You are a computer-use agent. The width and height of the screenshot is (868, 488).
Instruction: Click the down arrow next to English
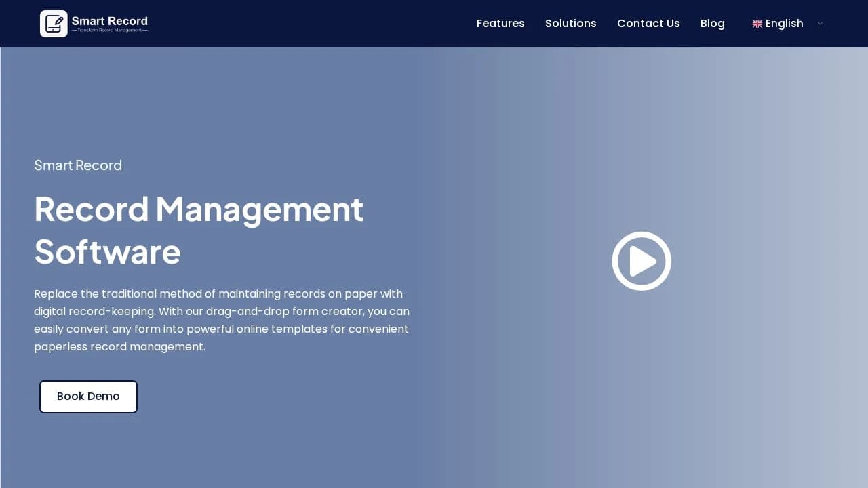click(821, 24)
